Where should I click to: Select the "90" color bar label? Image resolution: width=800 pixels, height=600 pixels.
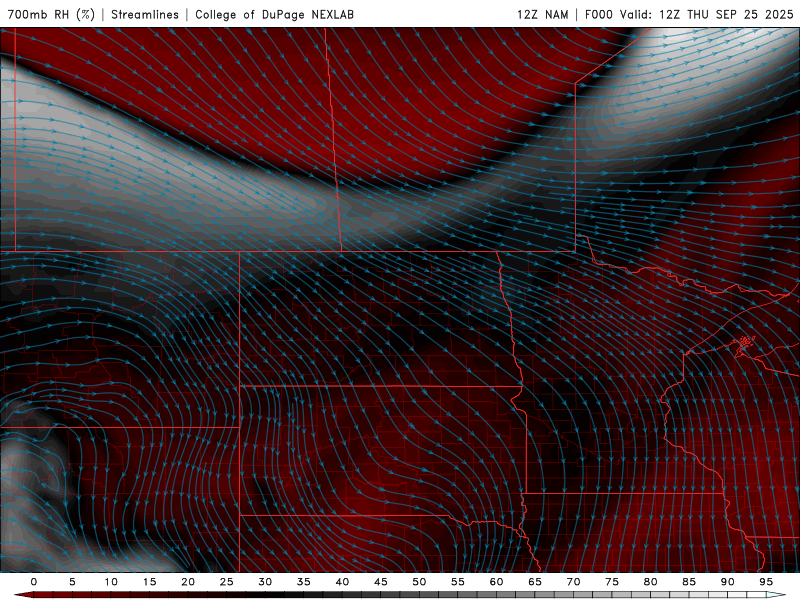point(727,582)
